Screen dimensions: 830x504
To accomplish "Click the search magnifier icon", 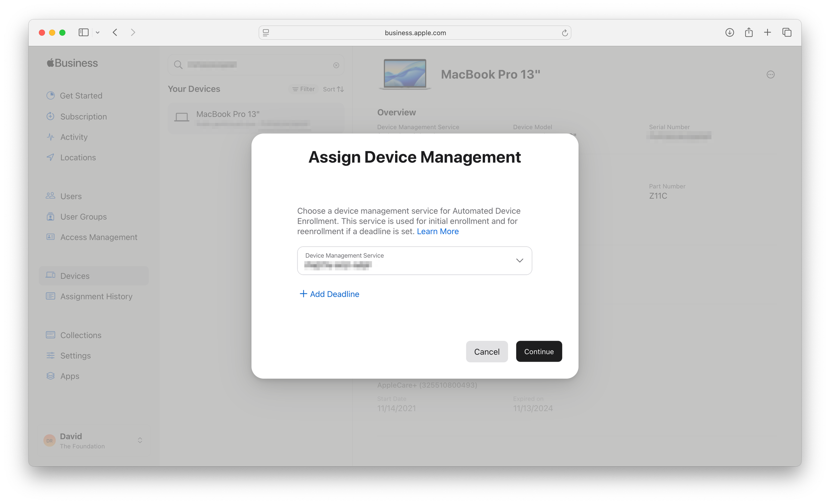I will click(x=178, y=65).
